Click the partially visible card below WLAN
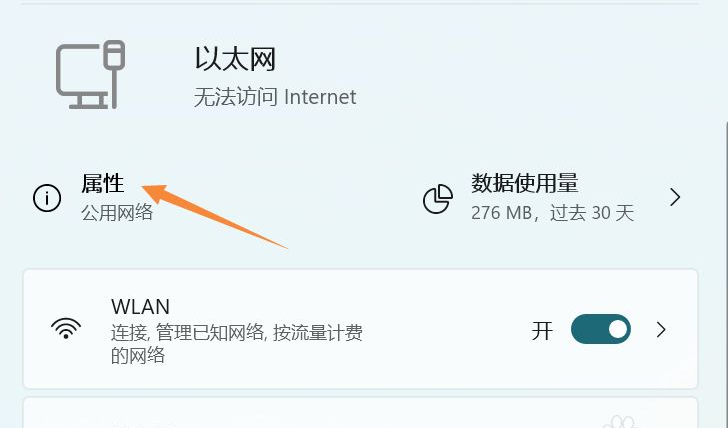 pos(360,413)
